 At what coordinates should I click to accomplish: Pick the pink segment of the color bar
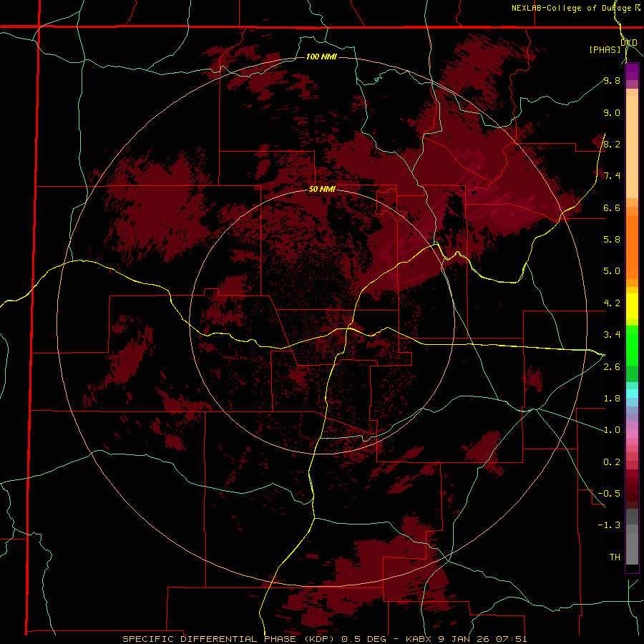[632, 434]
